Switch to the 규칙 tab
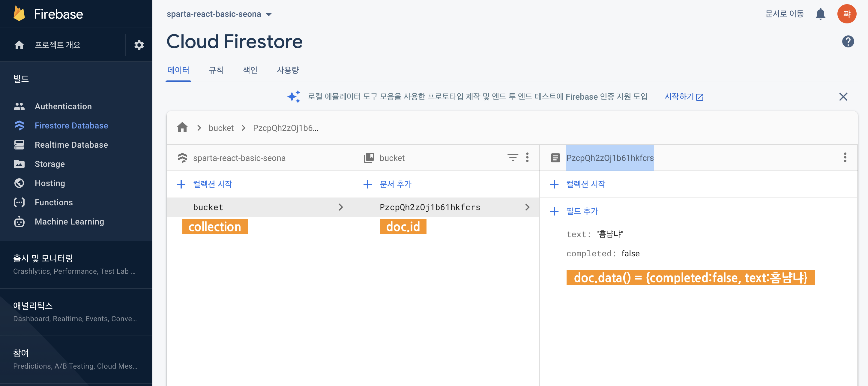Image resolution: width=868 pixels, height=386 pixels. click(216, 70)
